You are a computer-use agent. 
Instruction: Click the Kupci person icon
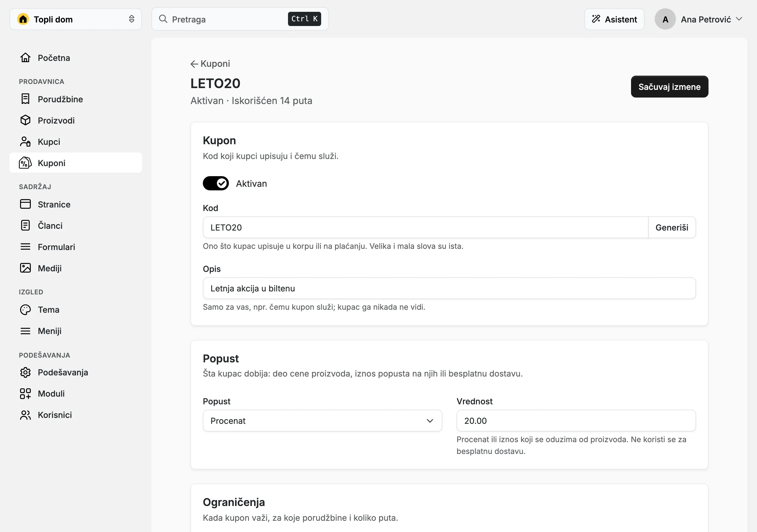[x=25, y=141]
